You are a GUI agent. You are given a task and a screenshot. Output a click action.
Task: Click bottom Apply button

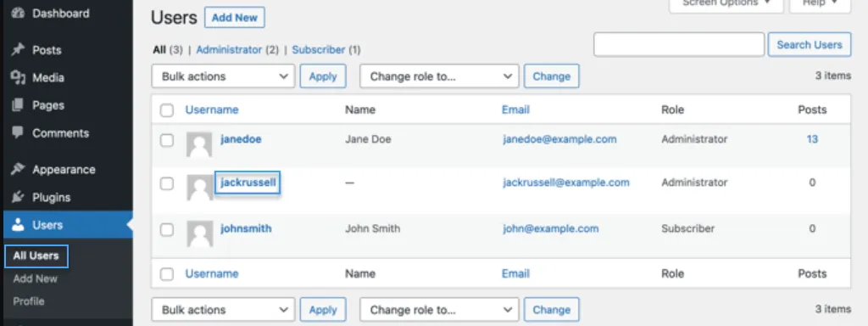point(323,310)
